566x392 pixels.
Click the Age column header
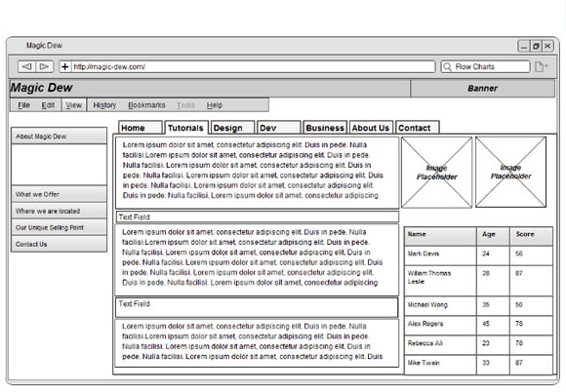[x=493, y=236]
